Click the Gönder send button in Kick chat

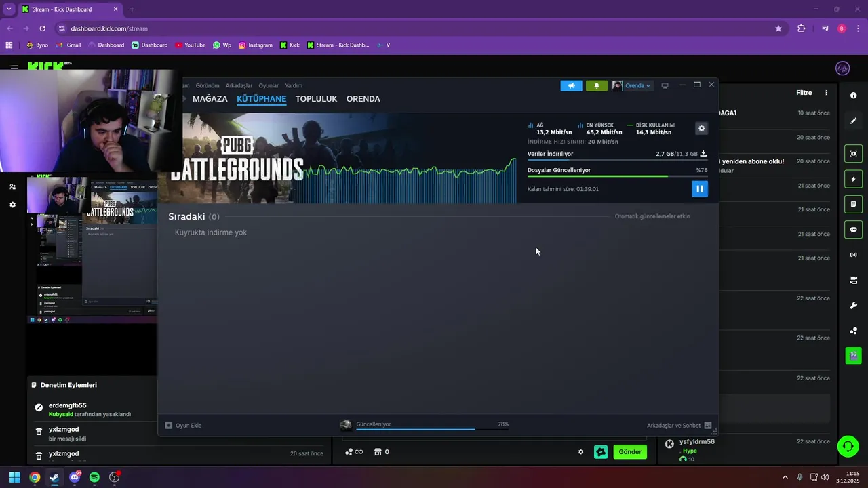630,452
